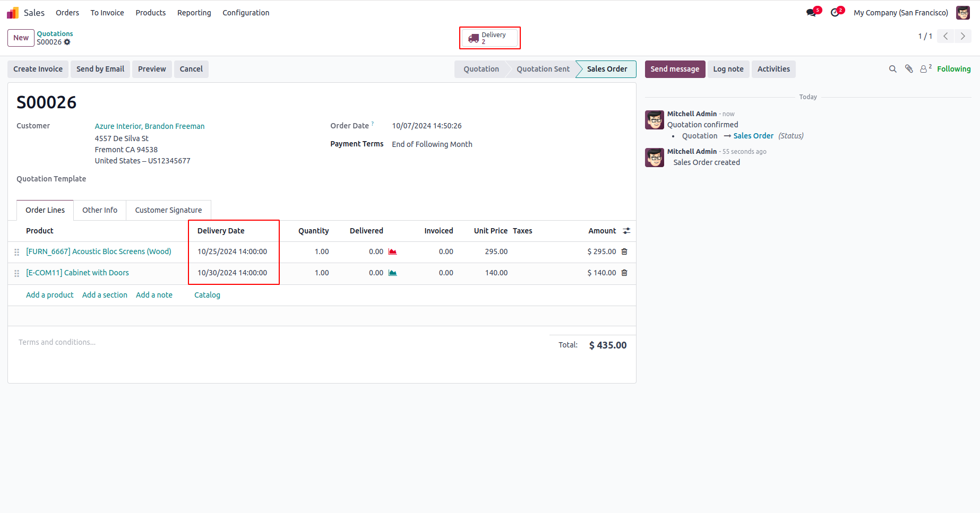Open the chatter search magnifier icon
This screenshot has width=980, height=513.
(893, 69)
